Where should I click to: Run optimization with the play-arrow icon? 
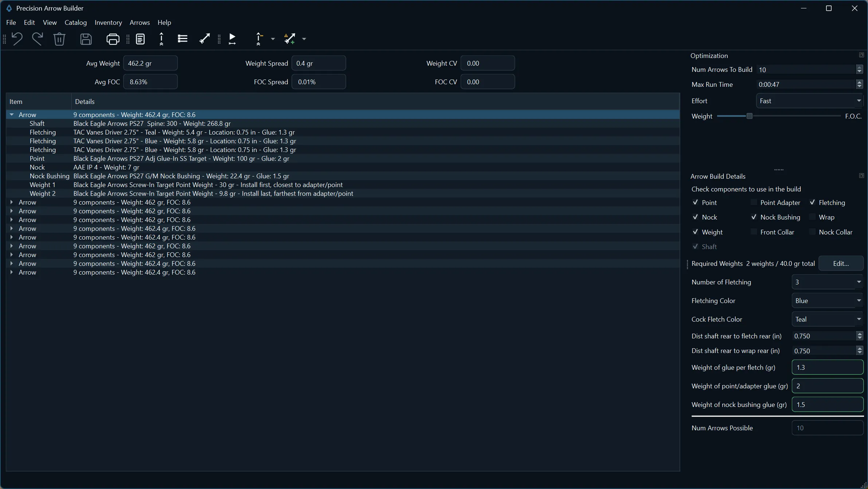pyautogui.click(x=232, y=39)
